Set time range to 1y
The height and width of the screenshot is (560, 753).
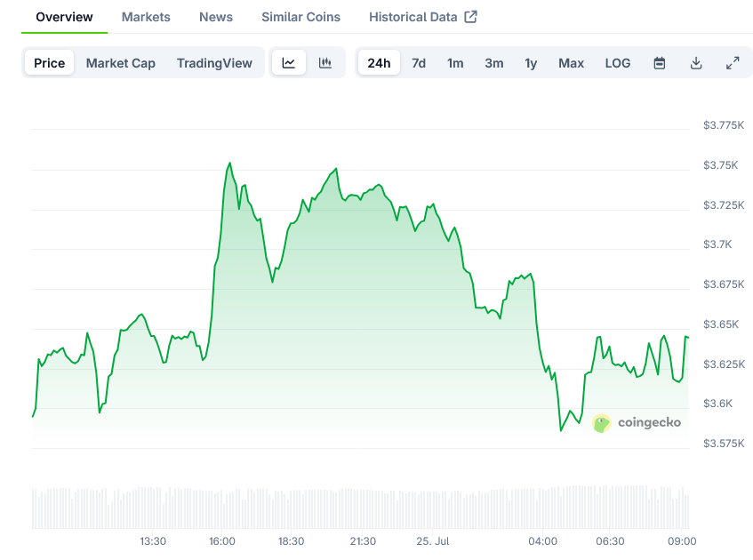point(531,63)
